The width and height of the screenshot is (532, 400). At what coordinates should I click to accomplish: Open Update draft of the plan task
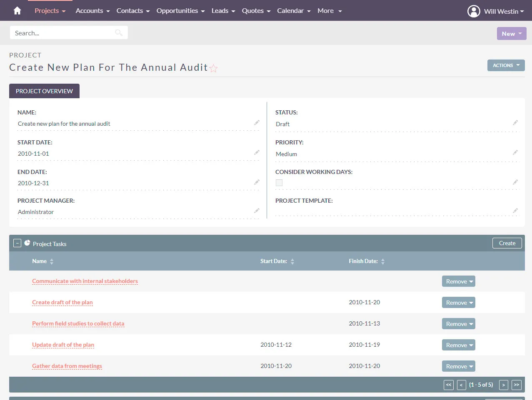click(x=63, y=345)
